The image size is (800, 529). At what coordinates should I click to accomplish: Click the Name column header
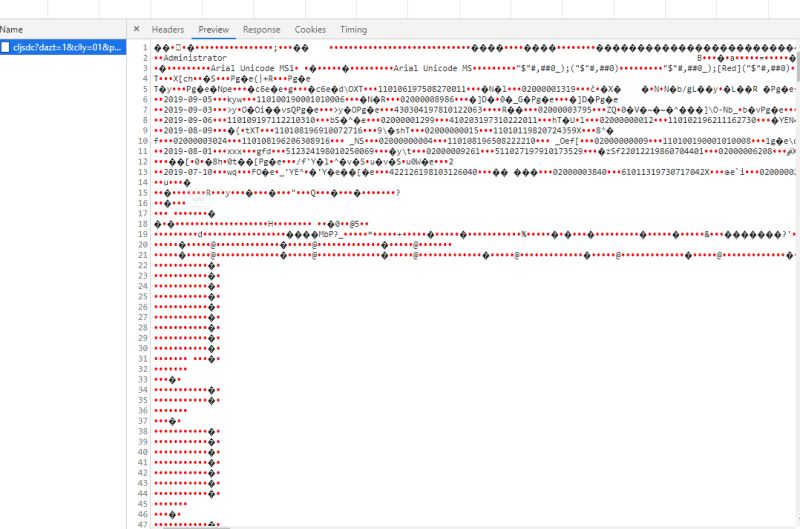12,30
